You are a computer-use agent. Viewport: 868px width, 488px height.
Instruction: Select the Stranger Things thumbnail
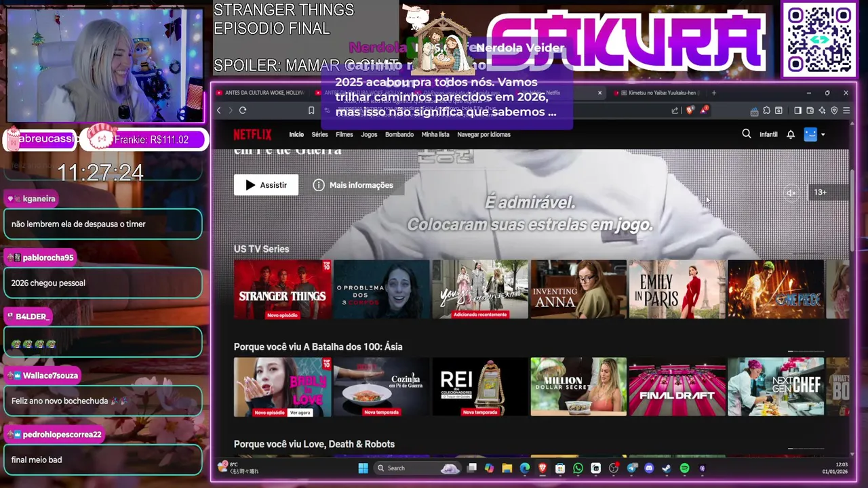[282, 289]
